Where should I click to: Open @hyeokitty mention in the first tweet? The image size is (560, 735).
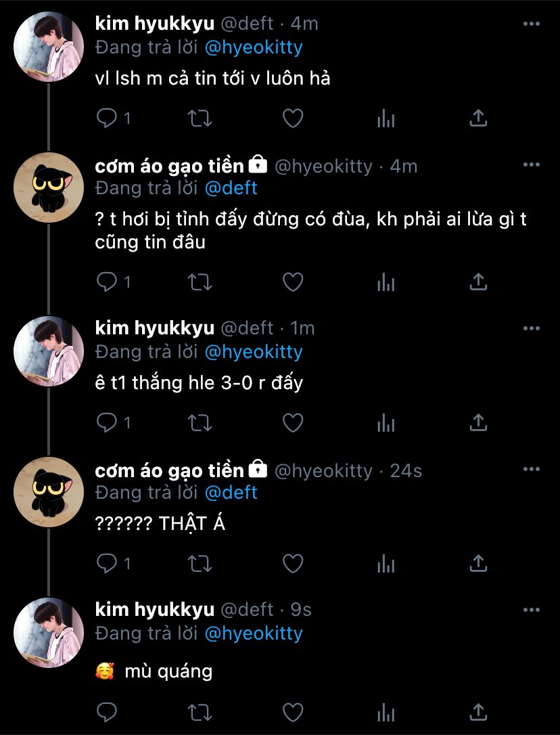254,47
